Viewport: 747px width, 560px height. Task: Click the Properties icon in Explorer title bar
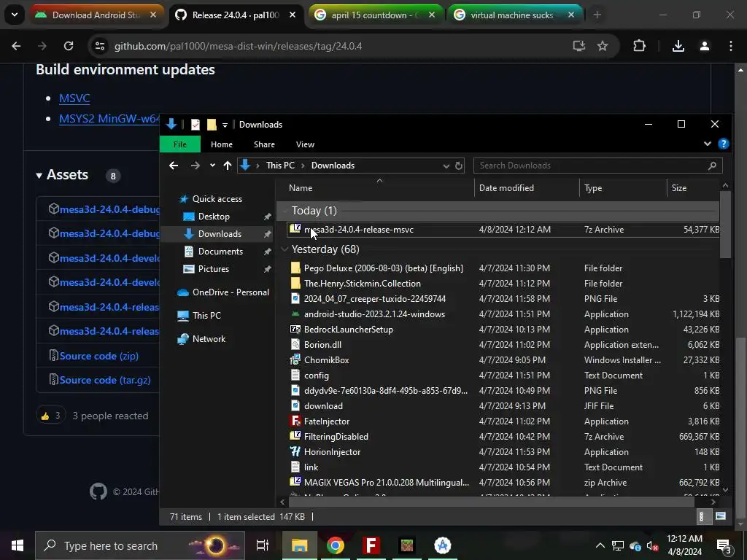click(196, 125)
